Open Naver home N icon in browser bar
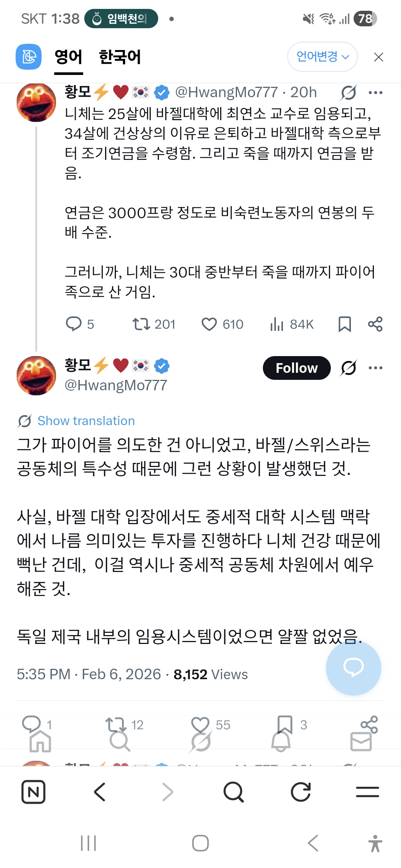The image size is (401, 868). (33, 792)
